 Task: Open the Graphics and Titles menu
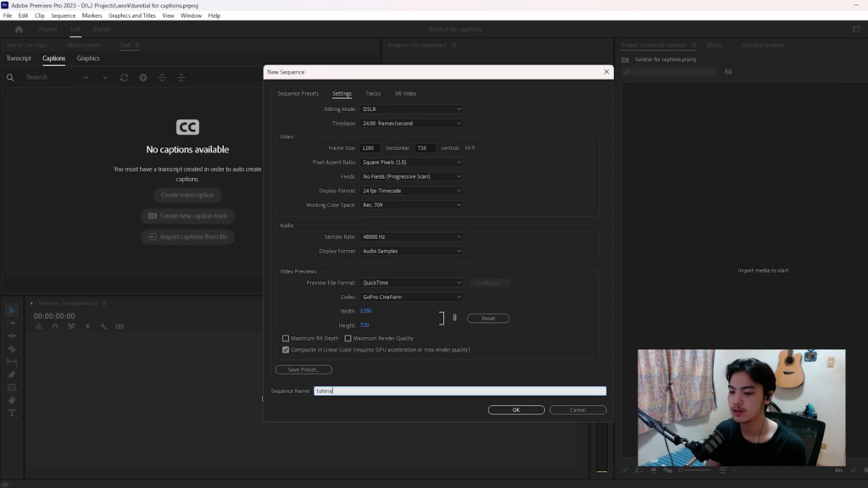tap(131, 15)
